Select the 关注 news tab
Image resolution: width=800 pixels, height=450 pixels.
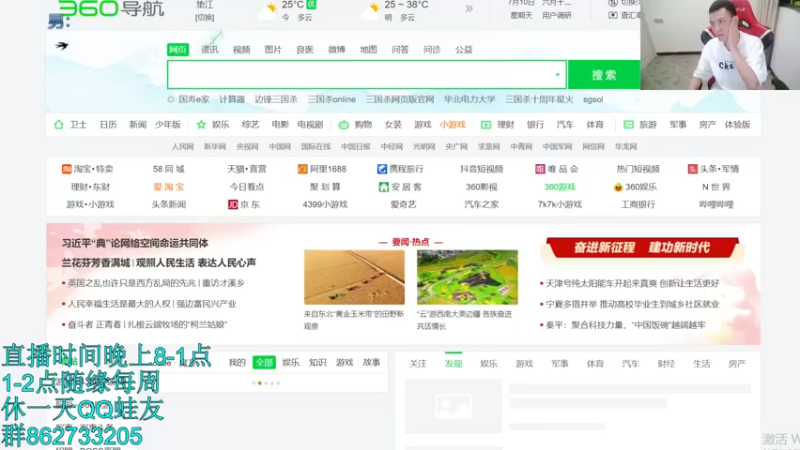[x=418, y=363]
